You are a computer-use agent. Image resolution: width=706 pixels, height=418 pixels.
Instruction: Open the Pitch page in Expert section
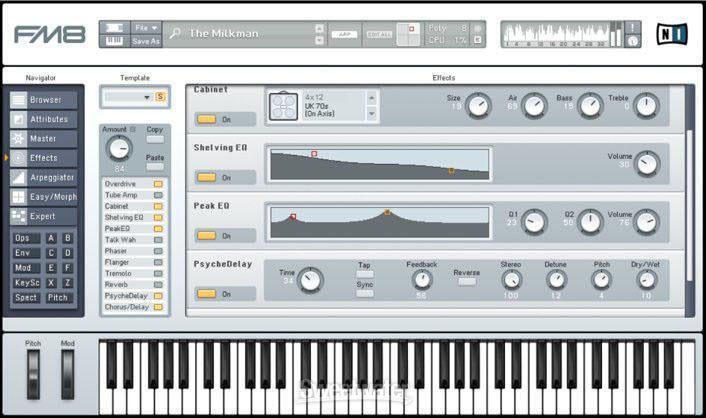click(x=59, y=298)
